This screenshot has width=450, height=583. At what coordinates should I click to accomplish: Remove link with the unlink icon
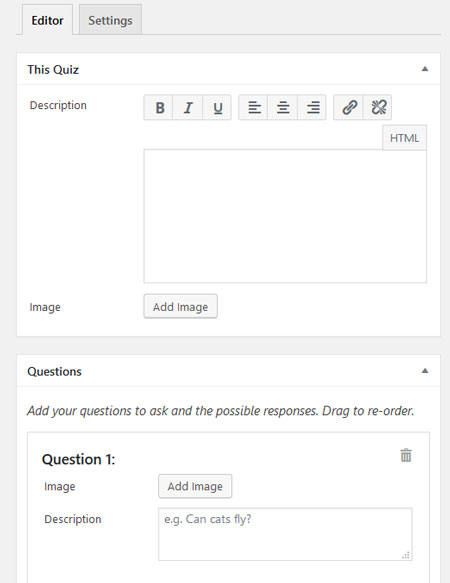[x=377, y=107]
